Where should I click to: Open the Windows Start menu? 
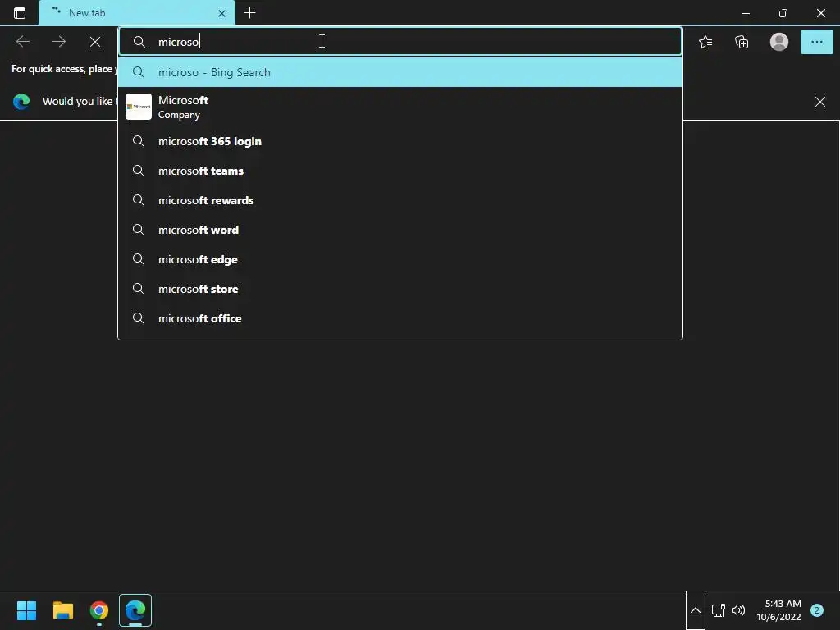pyautogui.click(x=26, y=610)
